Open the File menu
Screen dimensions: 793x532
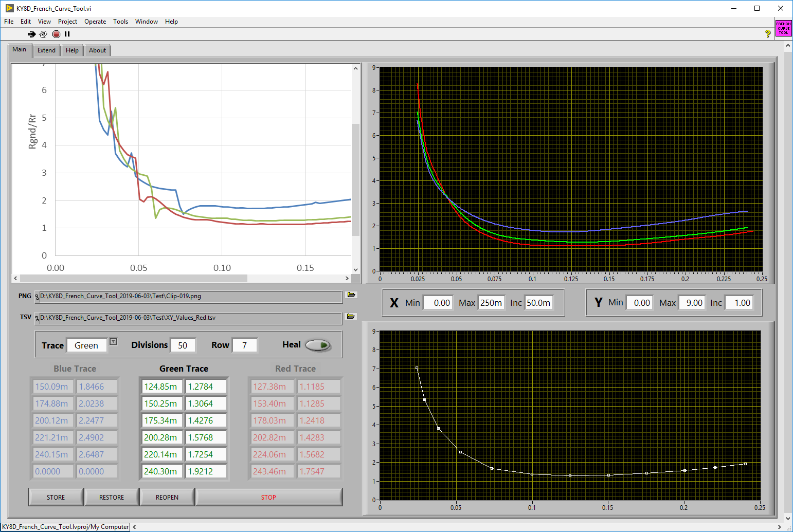(9, 22)
